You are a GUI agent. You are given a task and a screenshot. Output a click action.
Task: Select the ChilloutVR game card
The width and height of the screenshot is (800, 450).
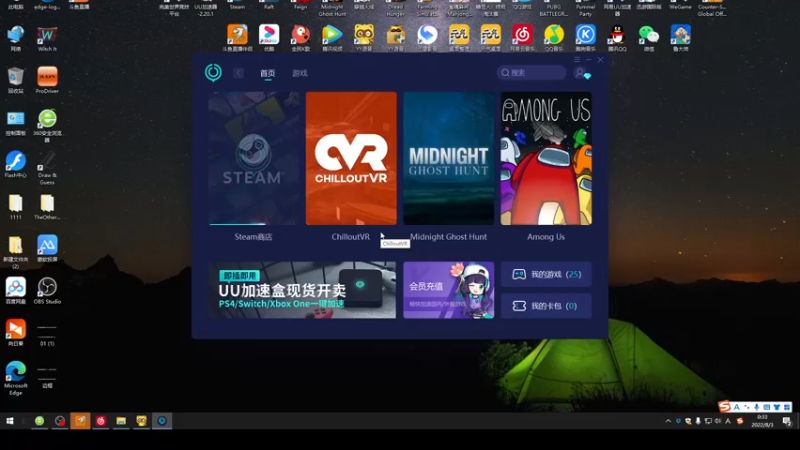click(x=351, y=158)
